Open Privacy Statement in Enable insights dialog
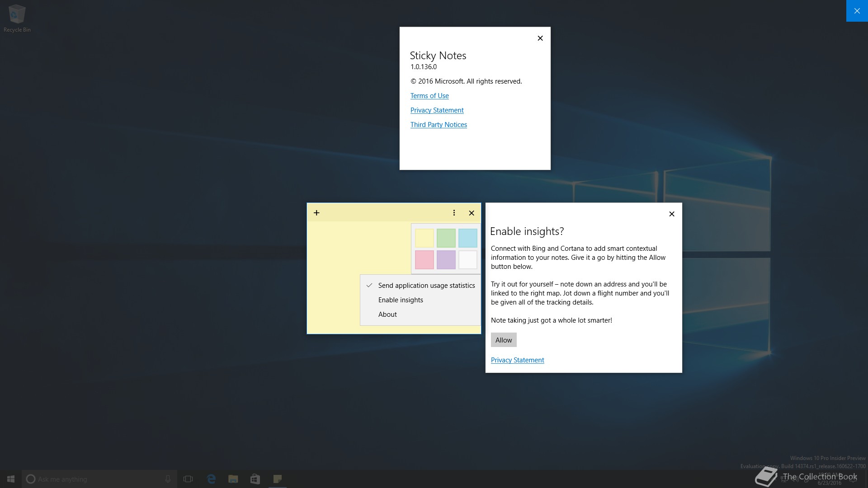868x488 pixels. click(517, 360)
